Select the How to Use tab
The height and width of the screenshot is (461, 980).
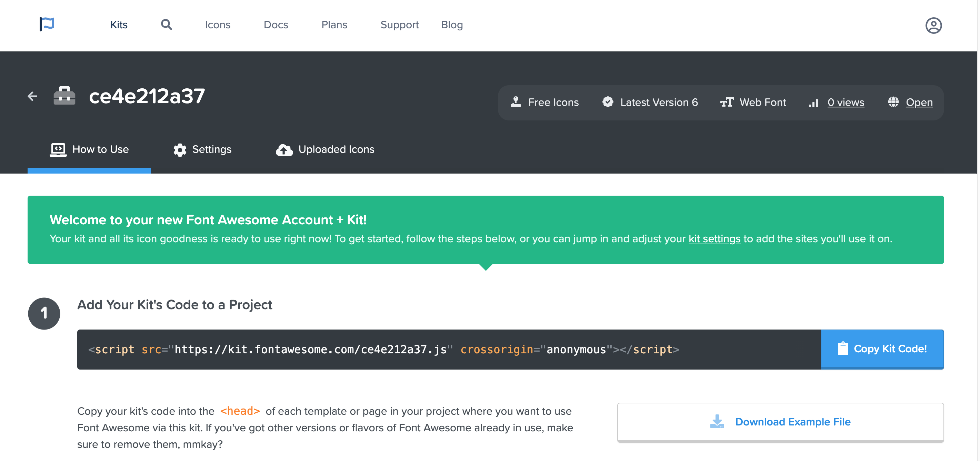point(89,150)
